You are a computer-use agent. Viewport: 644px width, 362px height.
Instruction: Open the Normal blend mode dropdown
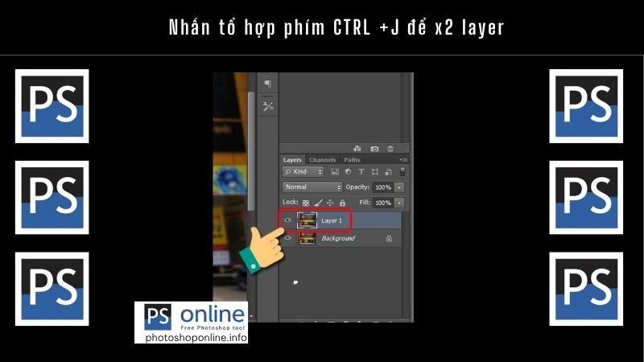click(312, 187)
